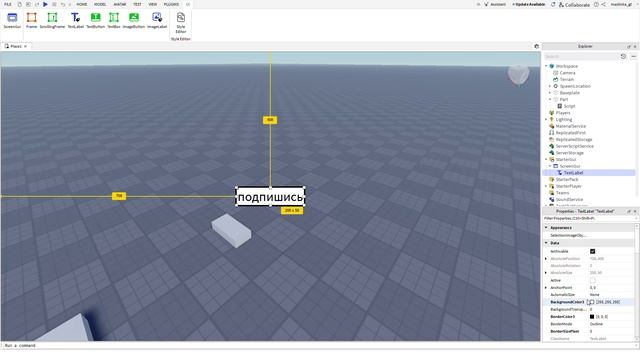Expand the AnchorPoint property
This screenshot has width=640, height=360.
546,288
